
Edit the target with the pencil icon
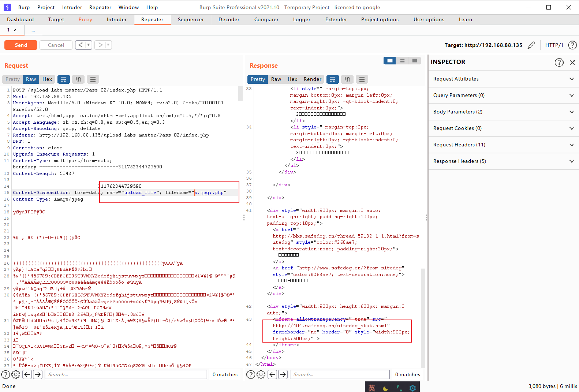pyautogui.click(x=531, y=45)
